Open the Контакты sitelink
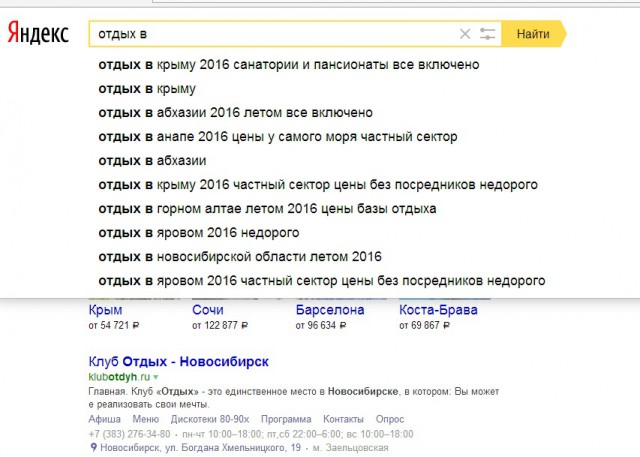This screenshot has width=640, height=457. (343, 419)
